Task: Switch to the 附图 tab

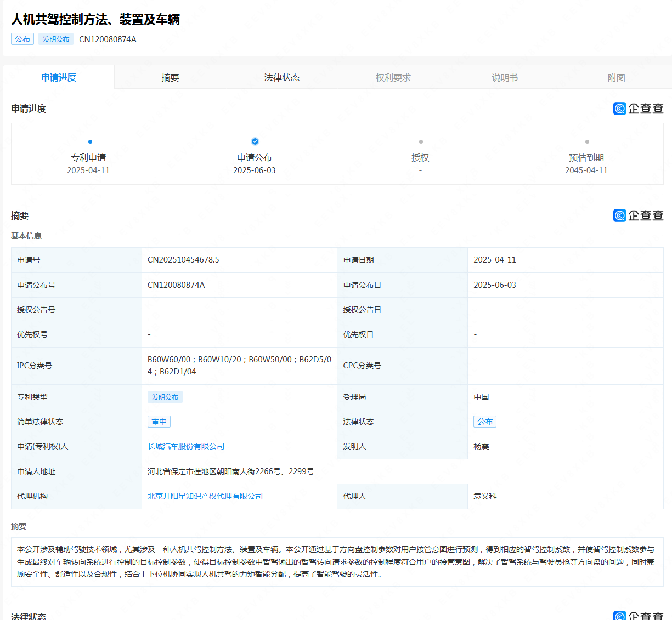Action: (616, 77)
